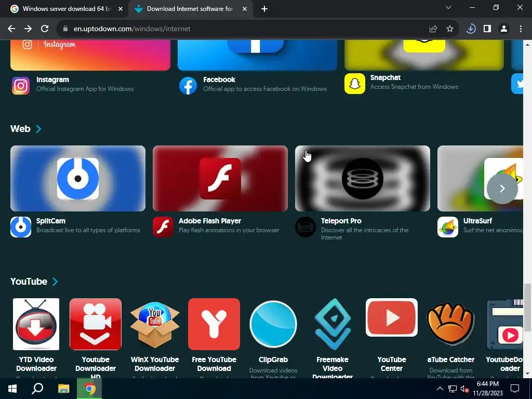Open the taskbar clock showing 6:44 PM
The width and height of the screenshot is (532, 399).
point(487,389)
